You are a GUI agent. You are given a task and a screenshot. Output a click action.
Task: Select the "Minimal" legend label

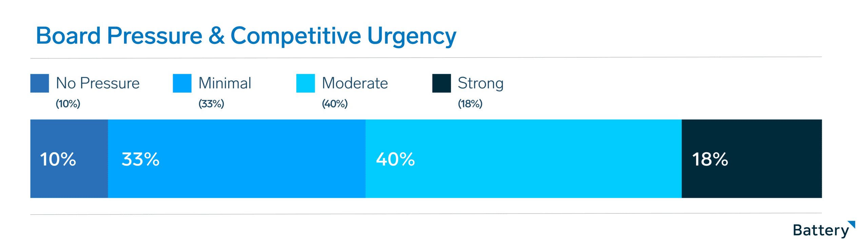(224, 83)
